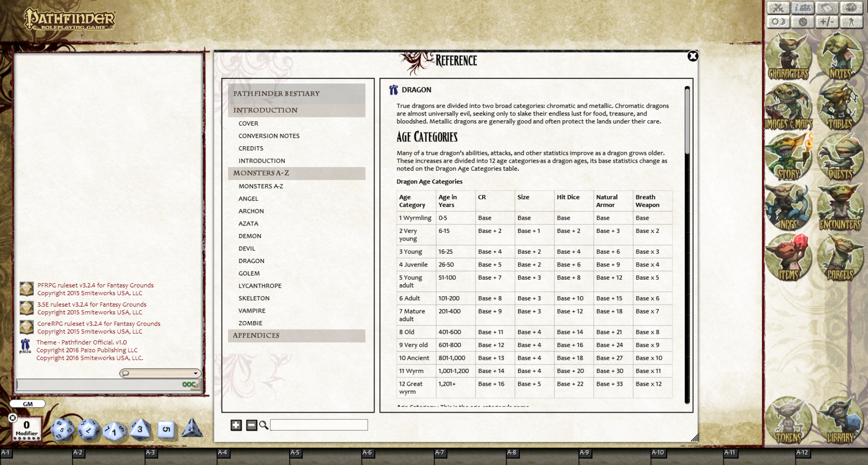The width and height of the screenshot is (868, 465).
Task: Toggle the player info identity button
Action: (x=802, y=8)
